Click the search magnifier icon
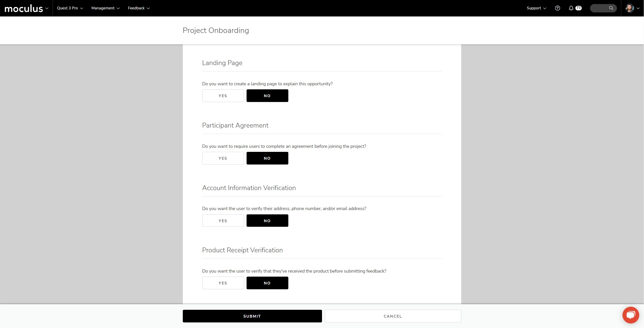The width and height of the screenshot is (644, 328). pyautogui.click(x=611, y=8)
